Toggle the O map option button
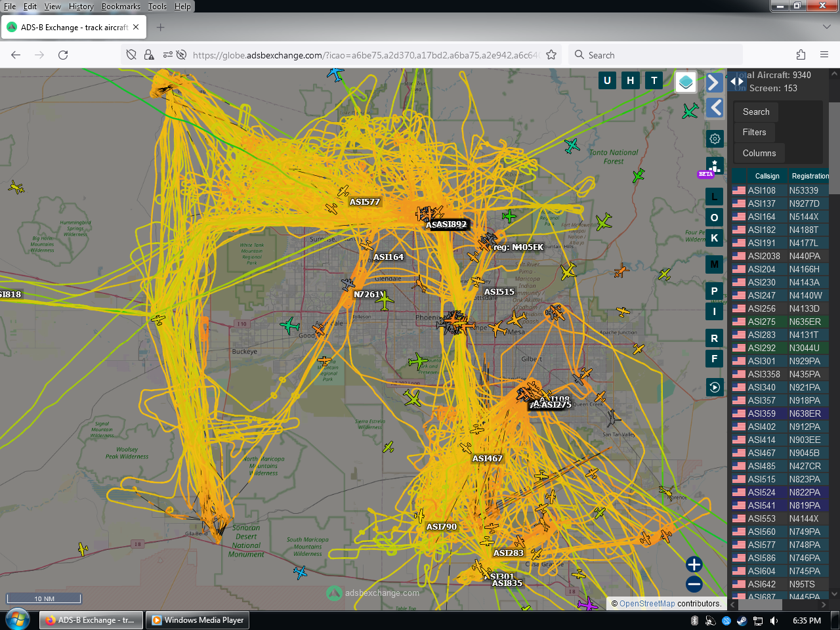The height and width of the screenshot is (630, 840). tap(715, 218)
